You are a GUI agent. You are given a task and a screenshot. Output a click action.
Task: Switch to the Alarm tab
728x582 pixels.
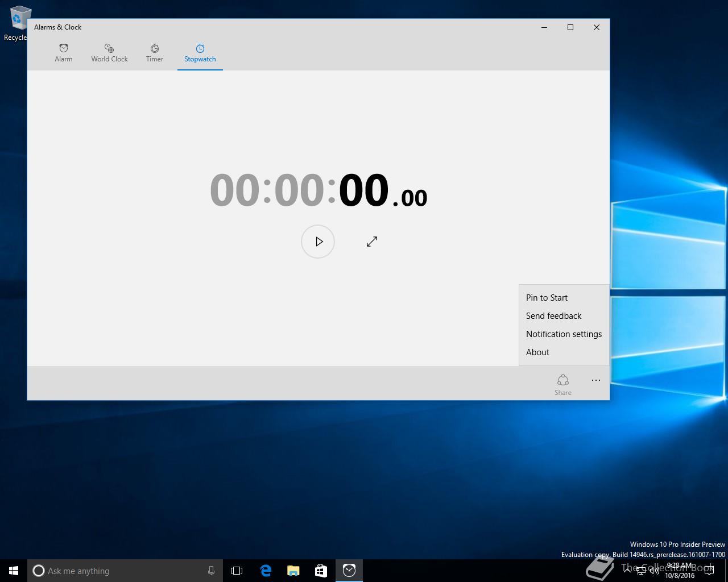[x=64, y=53]
